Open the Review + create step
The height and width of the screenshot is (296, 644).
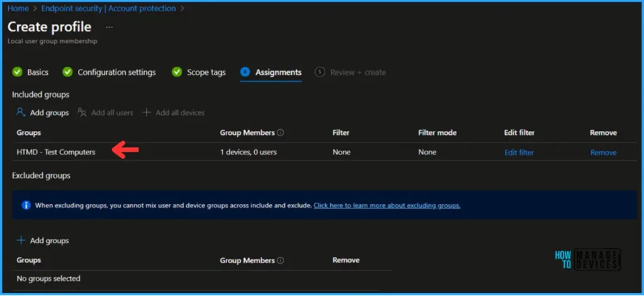pyautogui.click(x=358, y=72)
